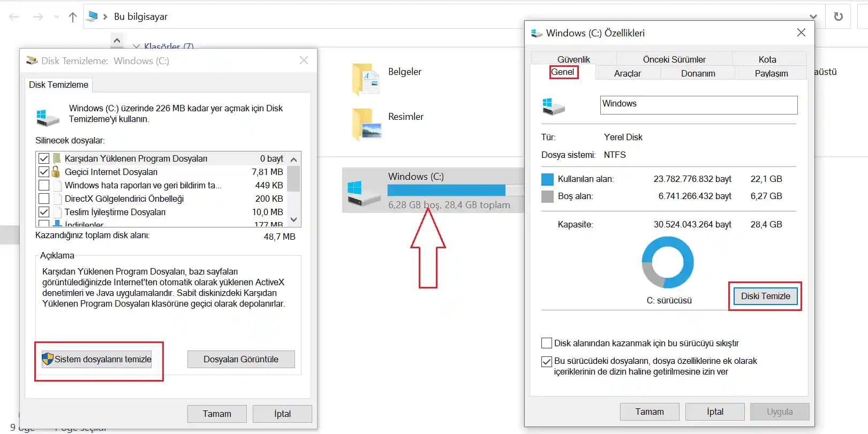
Task: Click the forward arrow navigation icon
Action: pyautogui.click(x=38, y=17)
